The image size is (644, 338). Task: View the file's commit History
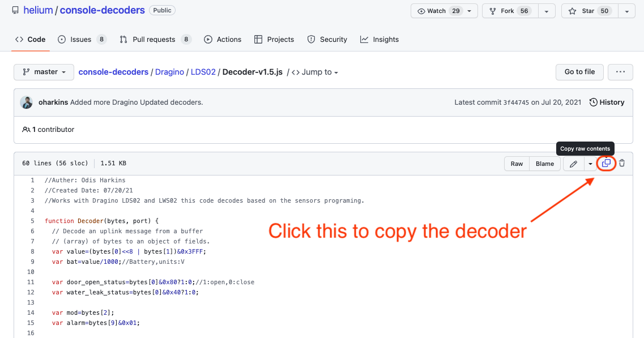[x=607, y=102]
